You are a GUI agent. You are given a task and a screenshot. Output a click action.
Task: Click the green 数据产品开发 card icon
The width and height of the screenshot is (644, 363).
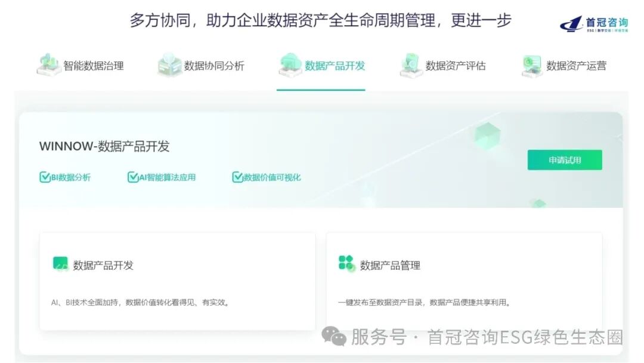click(x=60, y=264)
